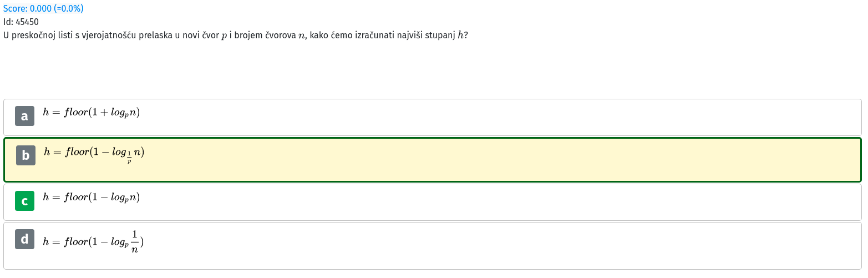
Task: Click the 1/n fraction in option d
Action: click(135, 241)
